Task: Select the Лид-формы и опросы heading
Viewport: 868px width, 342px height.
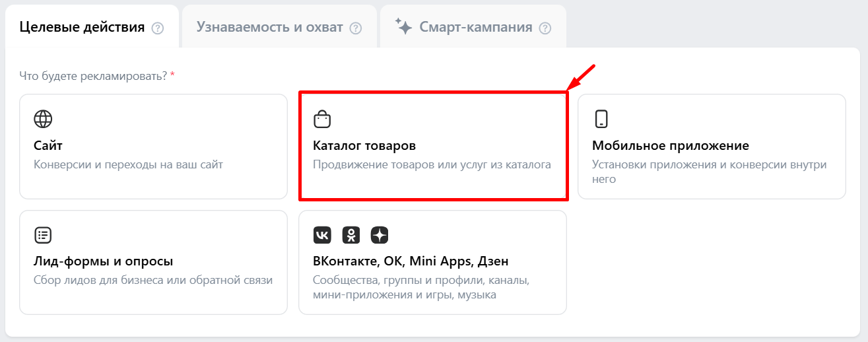Action: click(103, 261)
